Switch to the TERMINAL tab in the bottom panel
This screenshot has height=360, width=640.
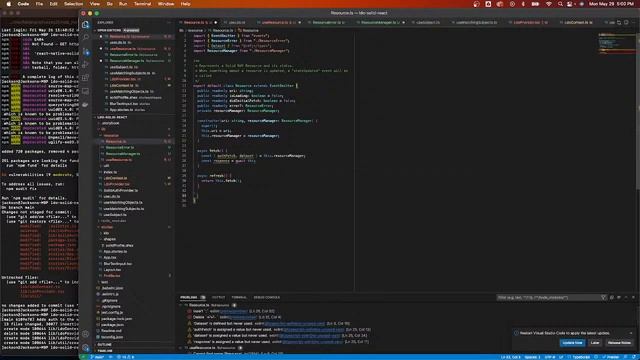(239, 298)
